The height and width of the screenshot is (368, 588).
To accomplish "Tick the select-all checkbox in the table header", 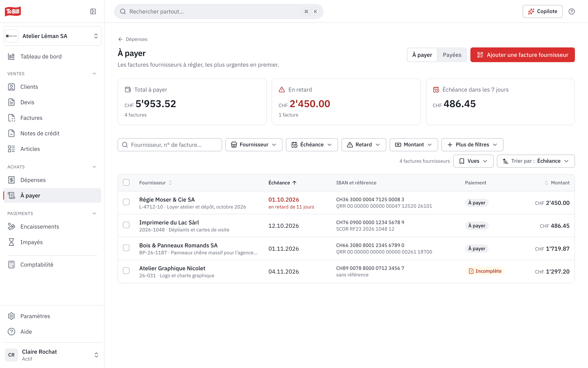I will (126, 183).
